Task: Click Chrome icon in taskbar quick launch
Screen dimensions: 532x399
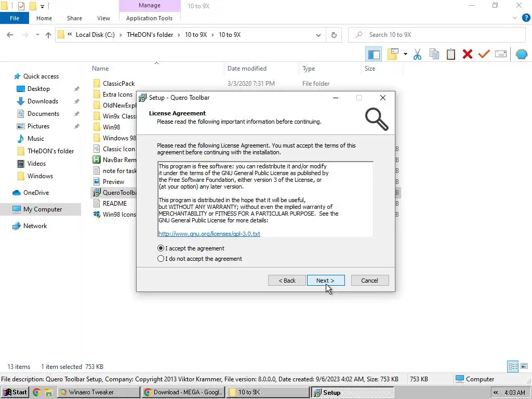Action: click(37, 393)
